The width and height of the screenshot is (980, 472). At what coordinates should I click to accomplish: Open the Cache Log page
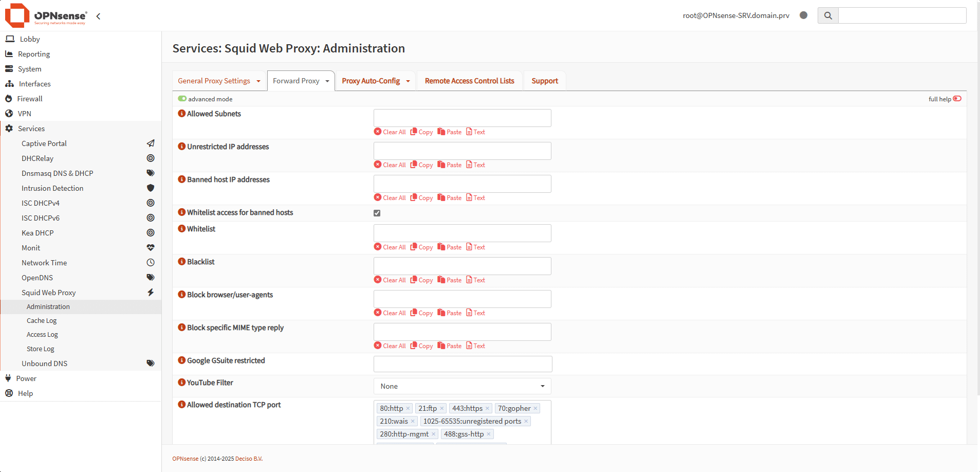pyautogui.click(x=42, y=320)
